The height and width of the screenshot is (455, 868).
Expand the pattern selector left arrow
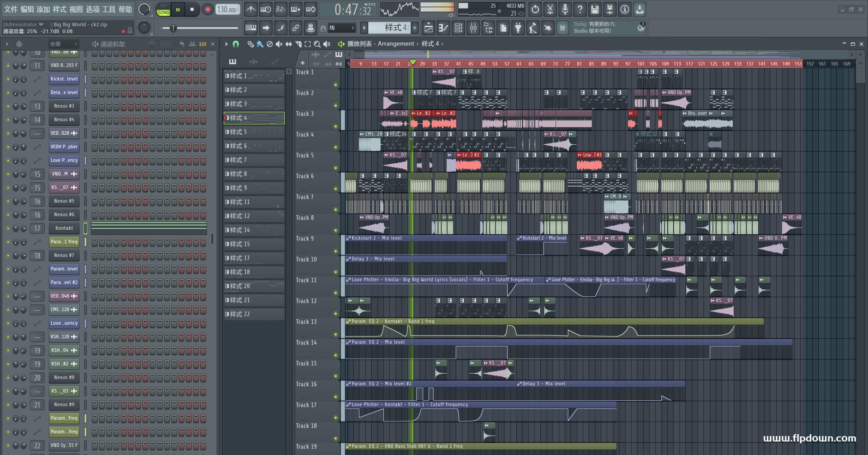pos(364,28)
